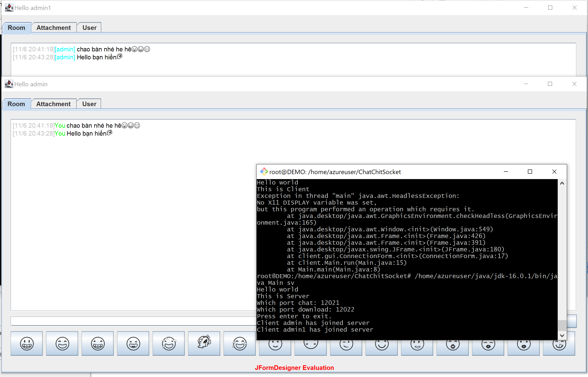Open the Attachment tab in Hello admin1
The image size is (588, 377).
[54, 27]
